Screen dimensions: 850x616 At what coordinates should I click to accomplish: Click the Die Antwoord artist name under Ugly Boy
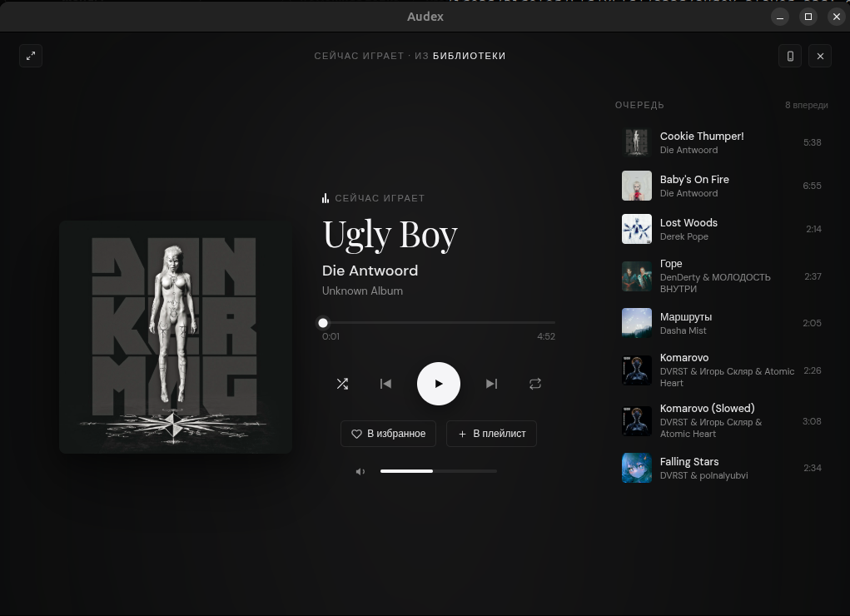370,271
